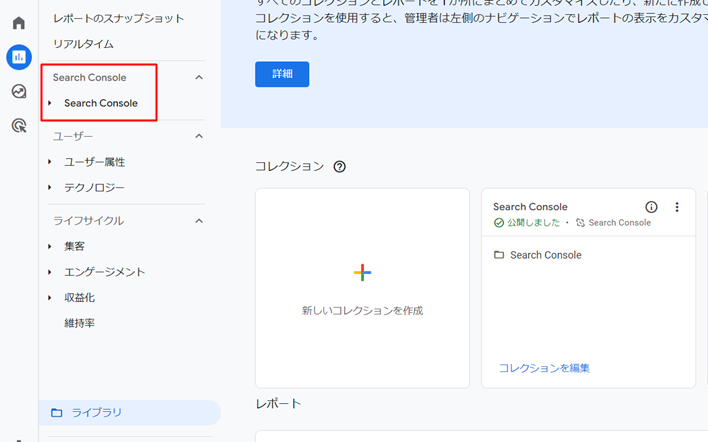Image resolution: width=708 pixels, height=442 pixels.
Task: Click the コレクションを編集 link
Action: (x=544, y=368)
